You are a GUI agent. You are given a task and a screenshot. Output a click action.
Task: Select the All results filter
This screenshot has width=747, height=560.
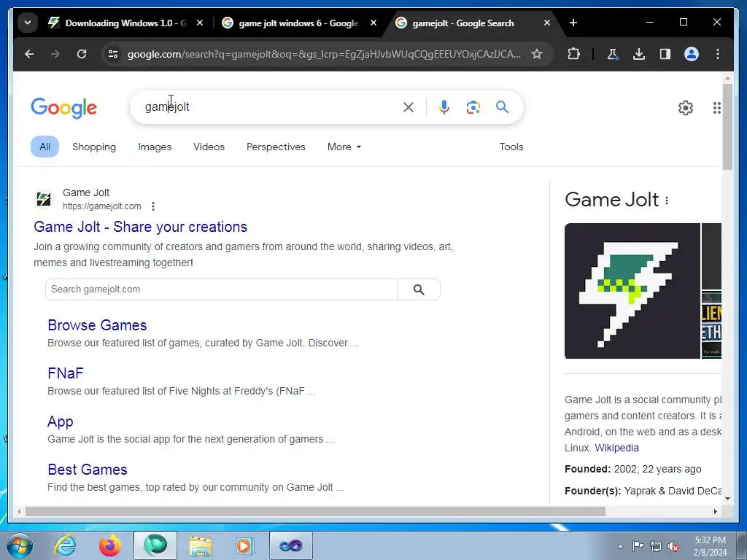pos(44,147)
